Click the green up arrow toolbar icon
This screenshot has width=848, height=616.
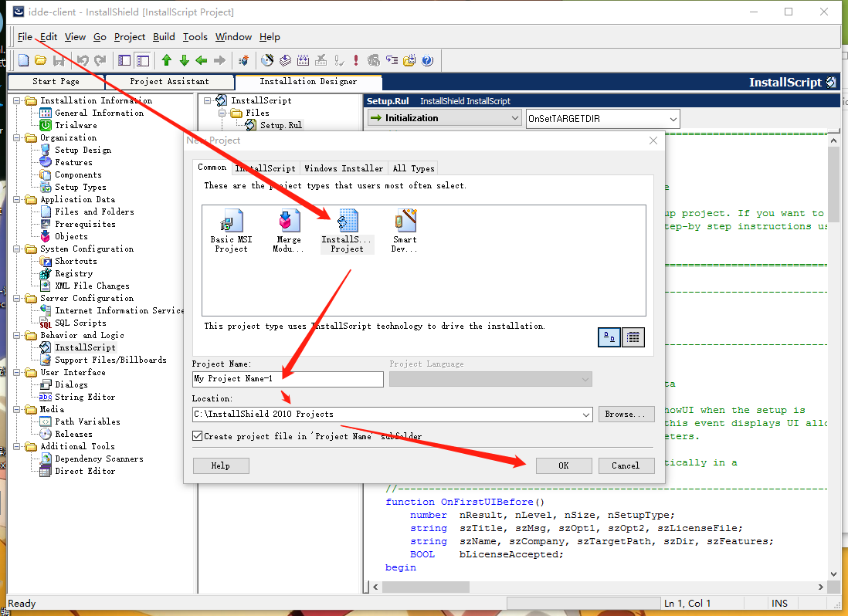(167, 60)
